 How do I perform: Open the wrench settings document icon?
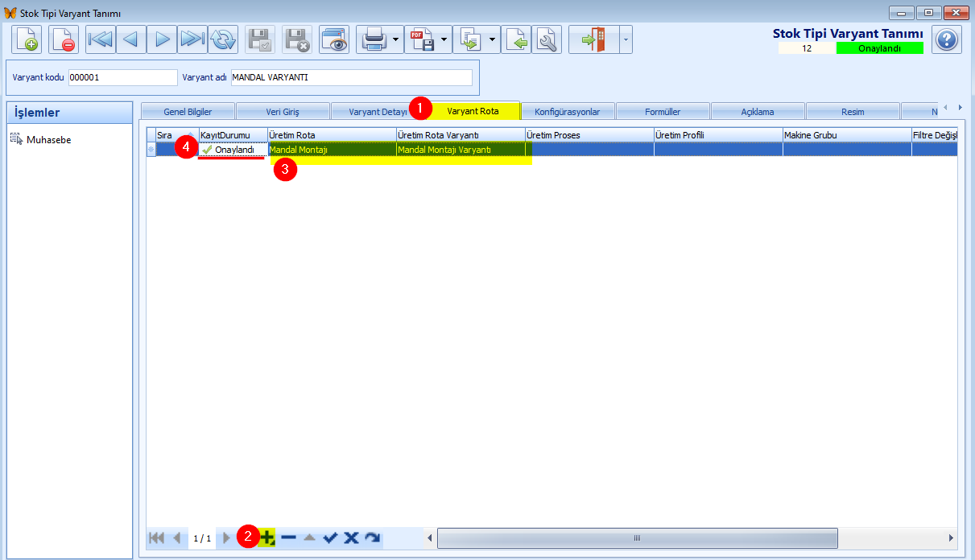pos(547,39)
